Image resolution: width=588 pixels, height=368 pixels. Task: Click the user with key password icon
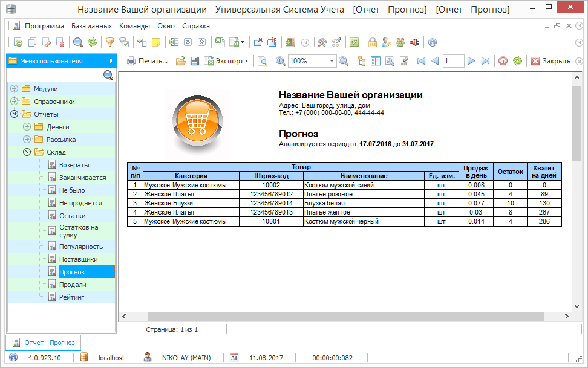pos(386,42)
